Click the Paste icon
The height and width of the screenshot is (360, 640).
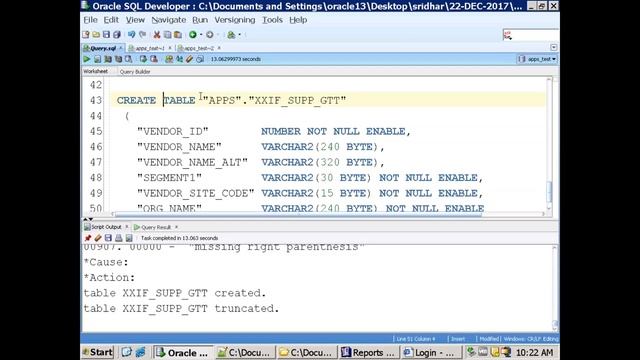(178, 35)
